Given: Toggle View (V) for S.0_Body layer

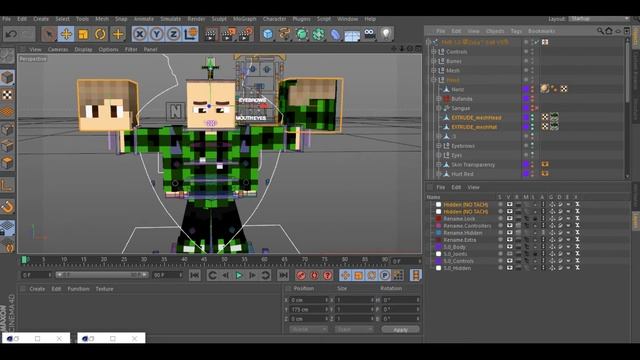Looking at the screenshot, I should (509, 247).
